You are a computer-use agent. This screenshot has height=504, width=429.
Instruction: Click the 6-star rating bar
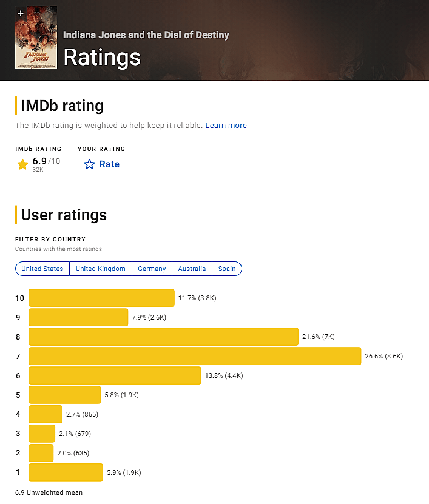(115, 375)
